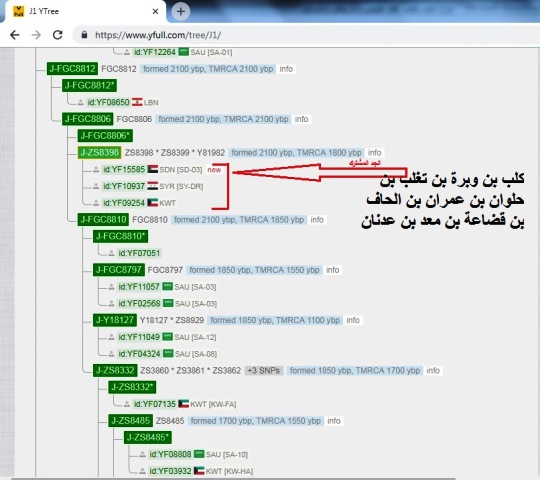Click info link for J-ZS8398
The width and height of the screenshot is (540, 480).
(x=374, y=153)
